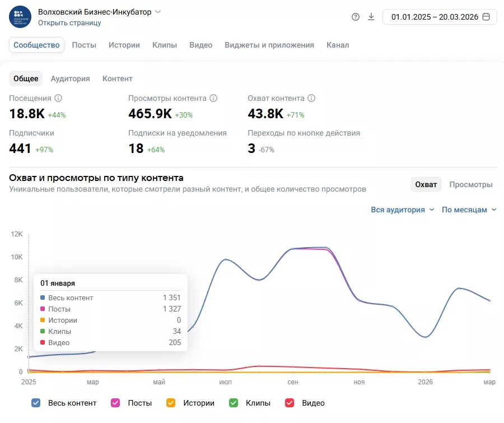Screen dimensions: 504x423
Task: Toggle the Весь контент legend checkbox
Action: (x=36, y=403)
